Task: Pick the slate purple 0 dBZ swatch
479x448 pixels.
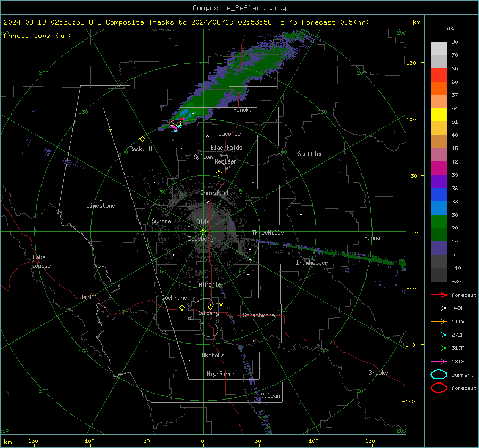Action: tap(439, 248)
